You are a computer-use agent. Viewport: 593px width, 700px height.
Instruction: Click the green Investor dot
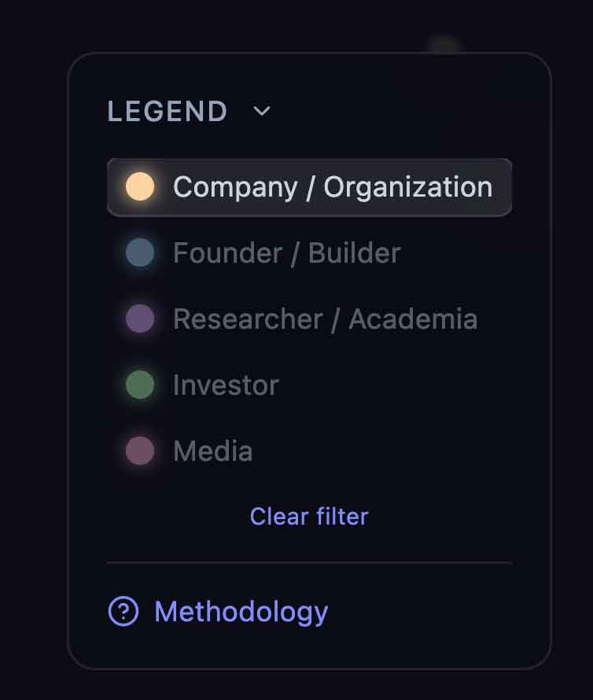pyautogui.click(x=140, y=385)
